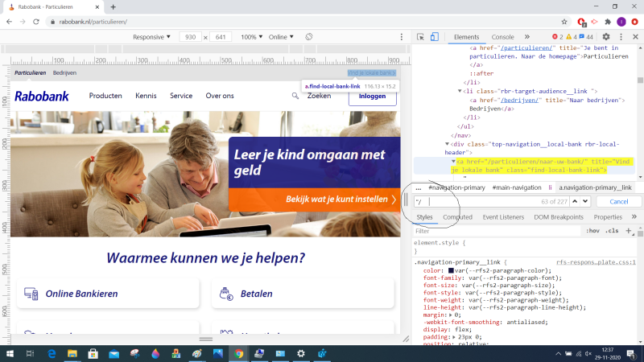Toggle the :hov element state panel
The width and height of the screenshot is (644, 362).
click(592, 231)
